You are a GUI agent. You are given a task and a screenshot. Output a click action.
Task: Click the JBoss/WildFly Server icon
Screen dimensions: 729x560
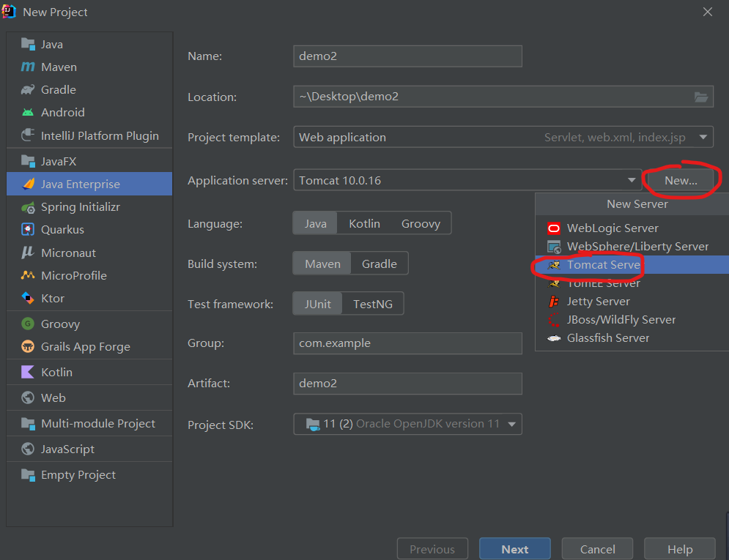click(554, 320)
